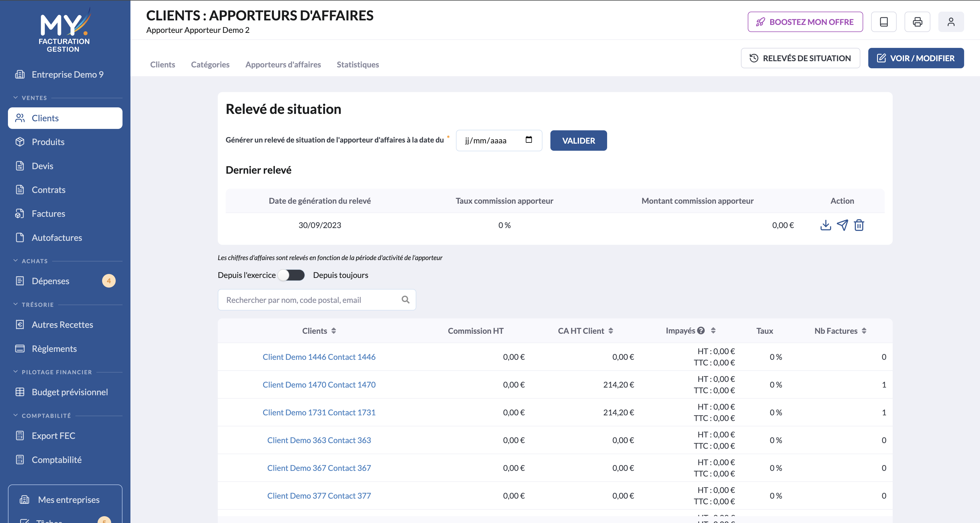Click the search magnifier icon

point(405,299)
